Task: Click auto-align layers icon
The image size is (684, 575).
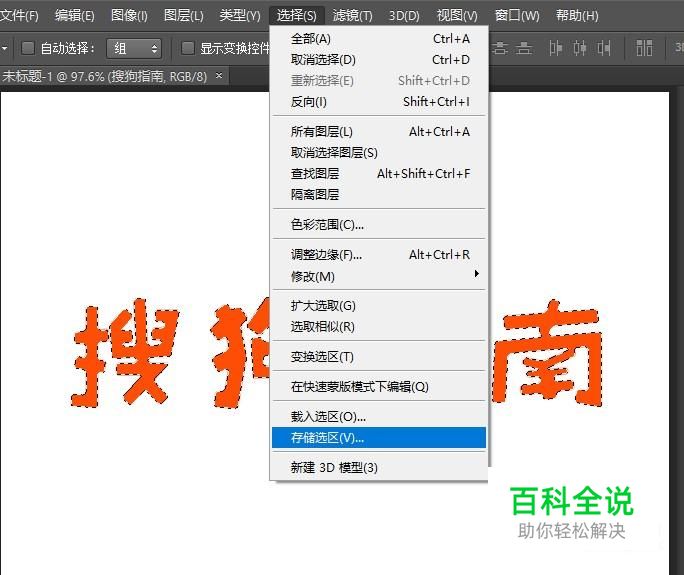Action: 644,48
